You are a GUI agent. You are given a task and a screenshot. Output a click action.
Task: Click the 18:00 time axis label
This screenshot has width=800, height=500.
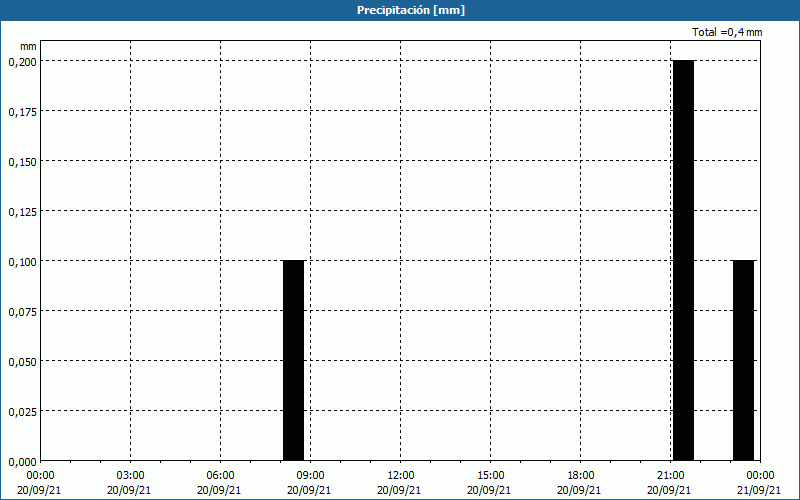point(581,476)
